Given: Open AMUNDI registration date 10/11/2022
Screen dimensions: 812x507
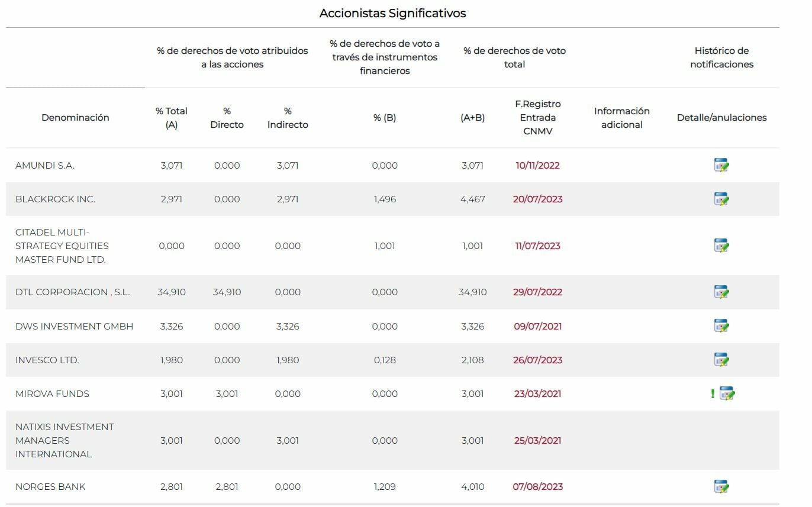Looking at the screenshot, I should point(537,166).
